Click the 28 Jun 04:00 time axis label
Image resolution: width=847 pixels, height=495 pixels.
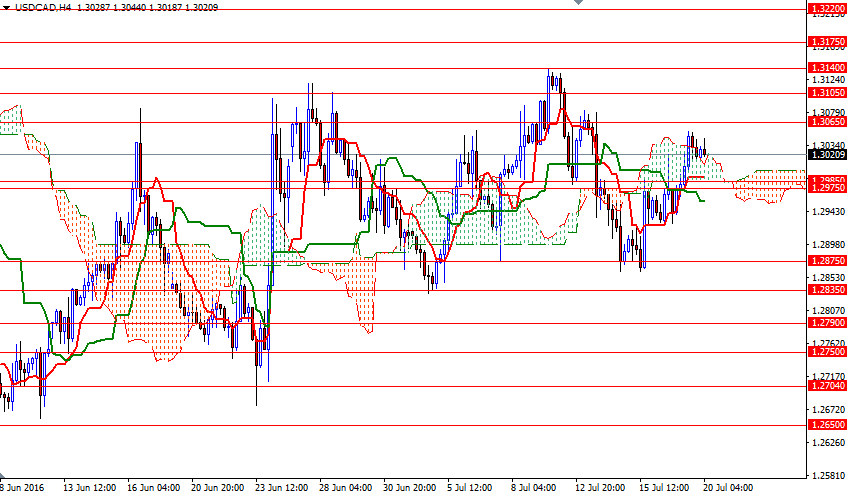pyautogui.click(x=346, y=488)
